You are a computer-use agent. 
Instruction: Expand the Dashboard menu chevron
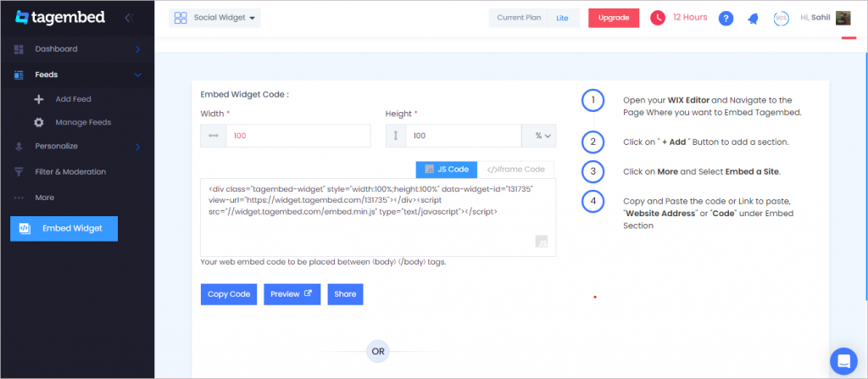(x=138, y=49)
